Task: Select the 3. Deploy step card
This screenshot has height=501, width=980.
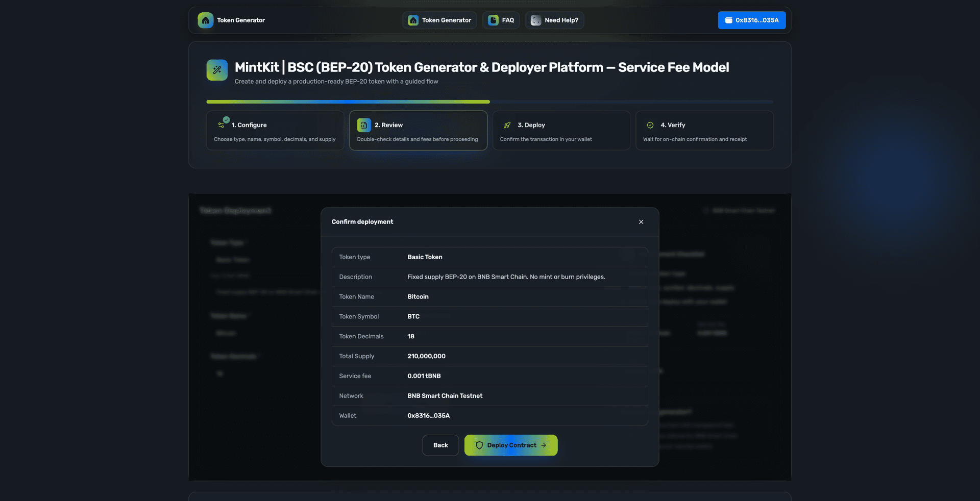Action: (561, 131)
